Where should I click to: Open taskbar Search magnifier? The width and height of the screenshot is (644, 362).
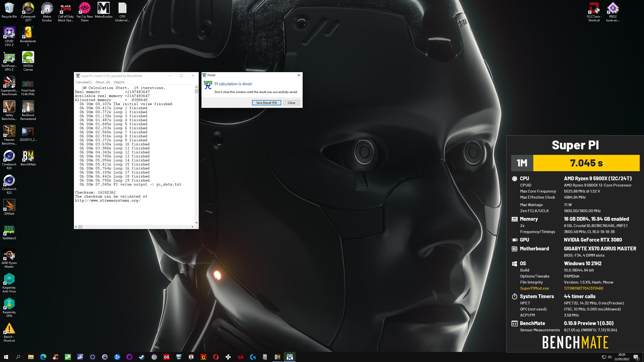(x=18, y=357)
